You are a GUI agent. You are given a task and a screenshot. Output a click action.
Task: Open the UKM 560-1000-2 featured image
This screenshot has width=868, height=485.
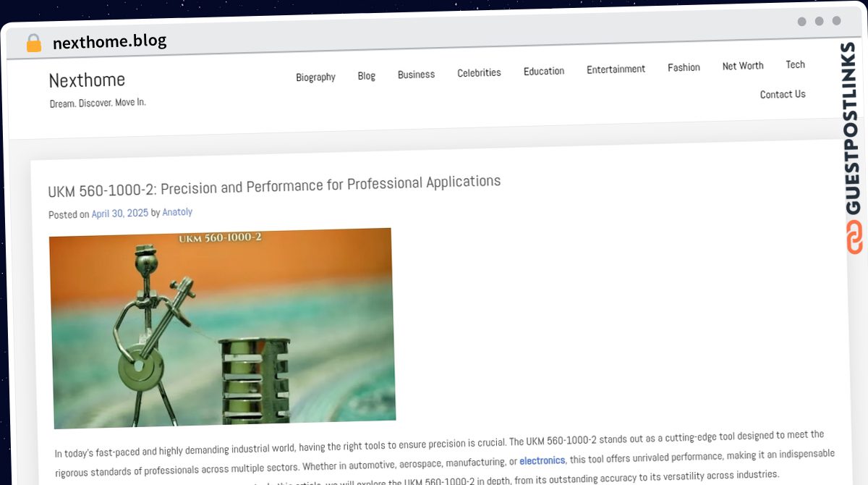[223, 328]
